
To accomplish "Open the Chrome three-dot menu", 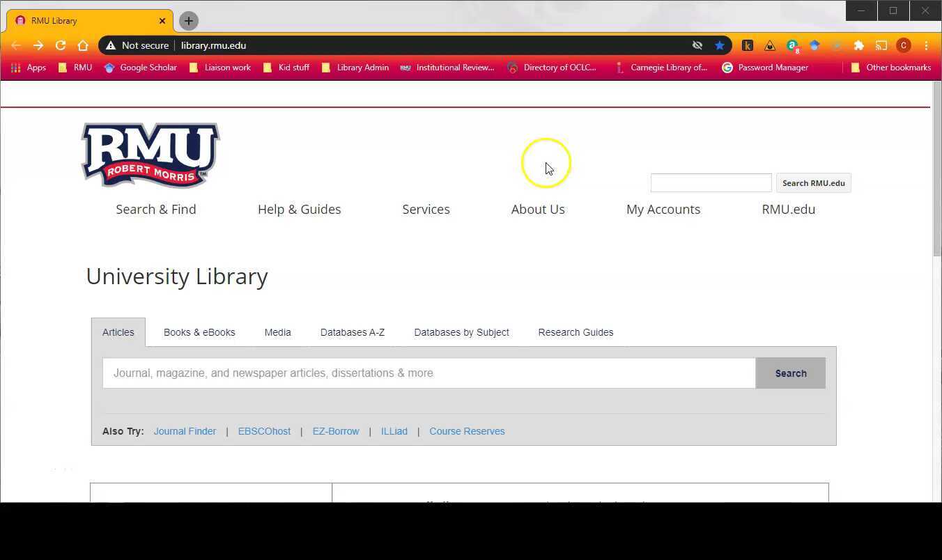I will click(x=927, y=45).
